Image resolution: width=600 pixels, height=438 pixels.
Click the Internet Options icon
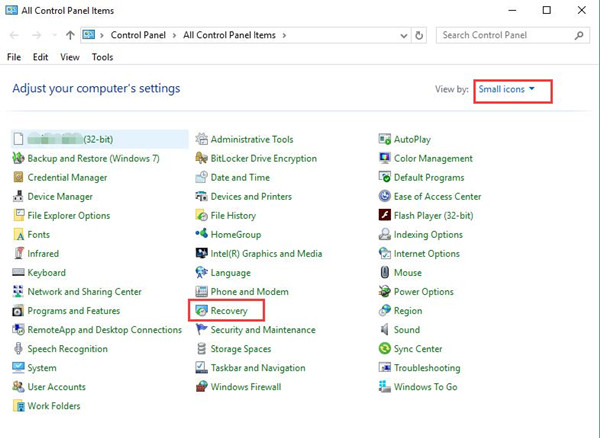coord(385,254)
